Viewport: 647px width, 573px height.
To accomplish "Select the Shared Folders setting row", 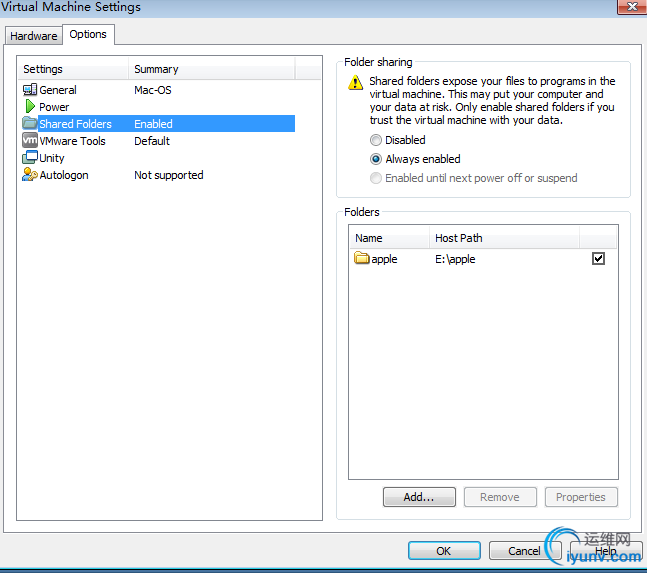I will 158,124.
